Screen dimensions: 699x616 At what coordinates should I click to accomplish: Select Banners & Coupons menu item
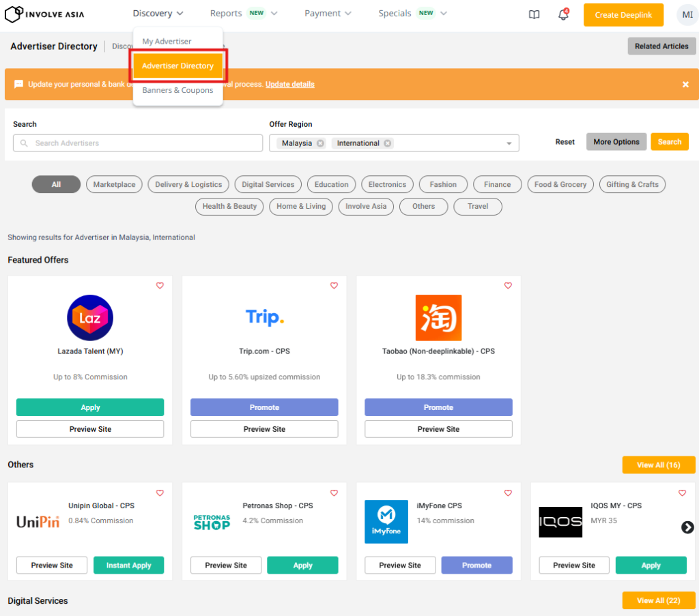tap(177, 90)
